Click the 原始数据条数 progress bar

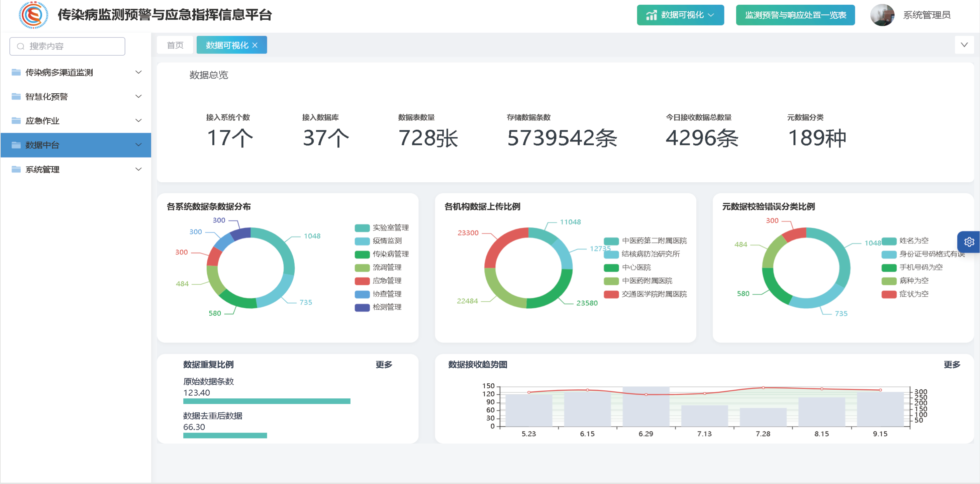(x=267, y=401)
